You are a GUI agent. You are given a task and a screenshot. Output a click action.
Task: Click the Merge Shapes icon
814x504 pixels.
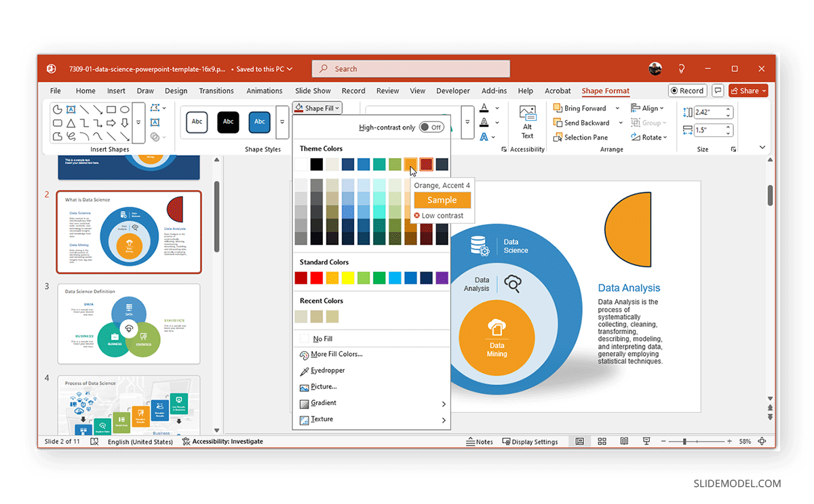point(154,136)
